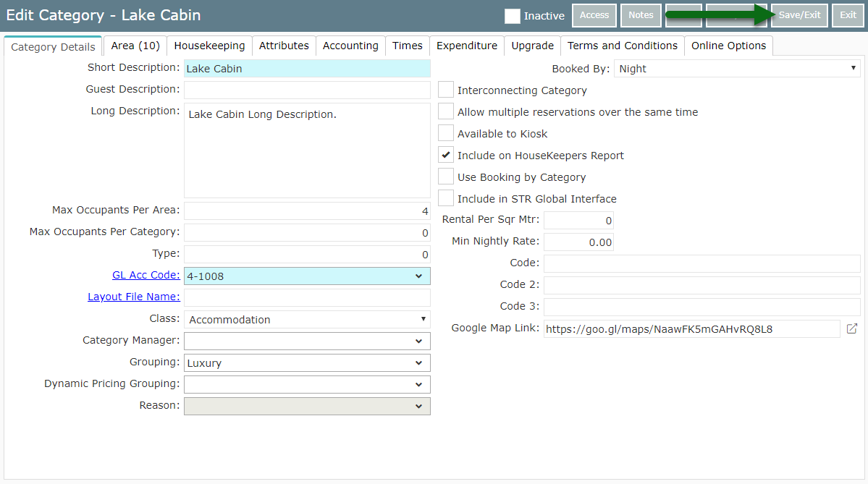Edit the Rental Per Sqr Mtr field
The image size is (868, 484).
tap(578, 220)
